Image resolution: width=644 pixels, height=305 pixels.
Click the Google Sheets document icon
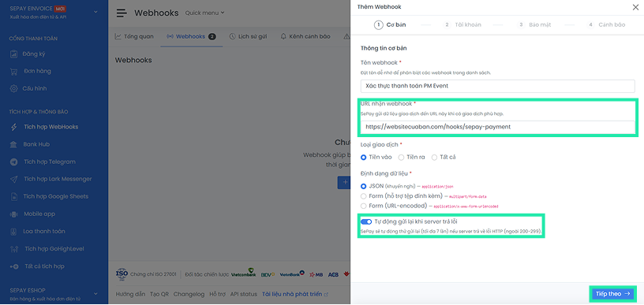click(14, 197)
